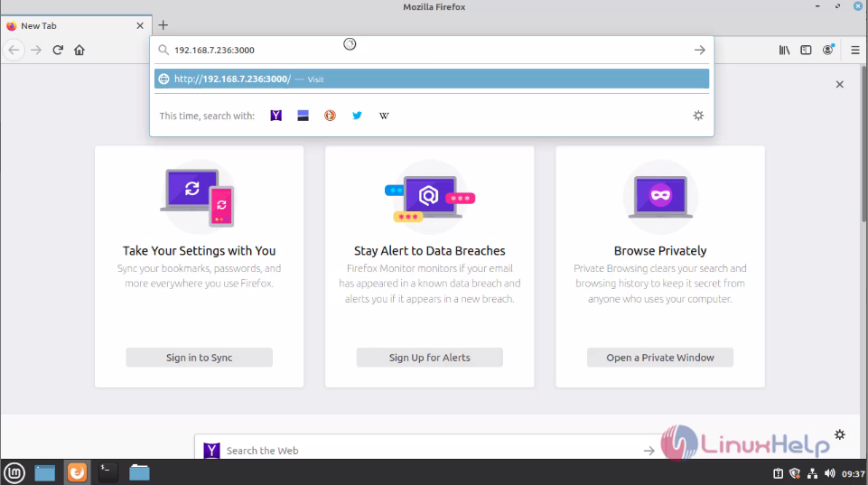The width and height of the screenshot is (868, 485).
Task: Open the volume control tray icon
Action: [829, 473]
